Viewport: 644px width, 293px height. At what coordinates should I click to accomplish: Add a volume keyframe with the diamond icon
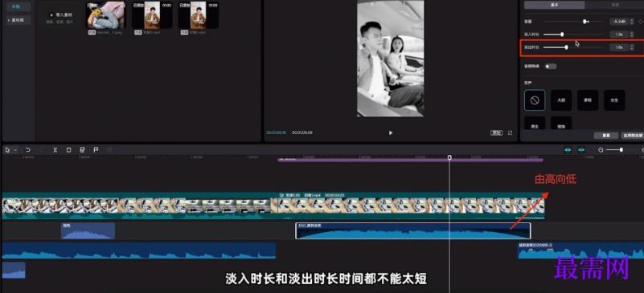(640, 22)
